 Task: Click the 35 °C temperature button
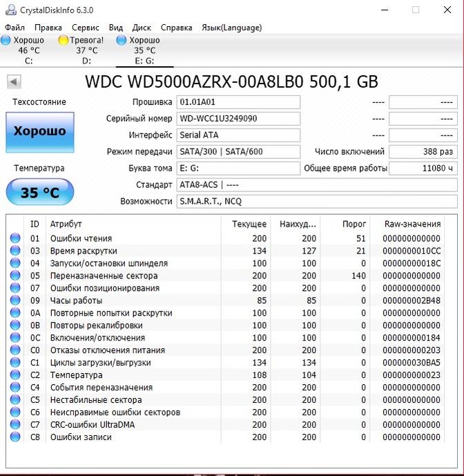pyautogui.click(x=40, y=192)
